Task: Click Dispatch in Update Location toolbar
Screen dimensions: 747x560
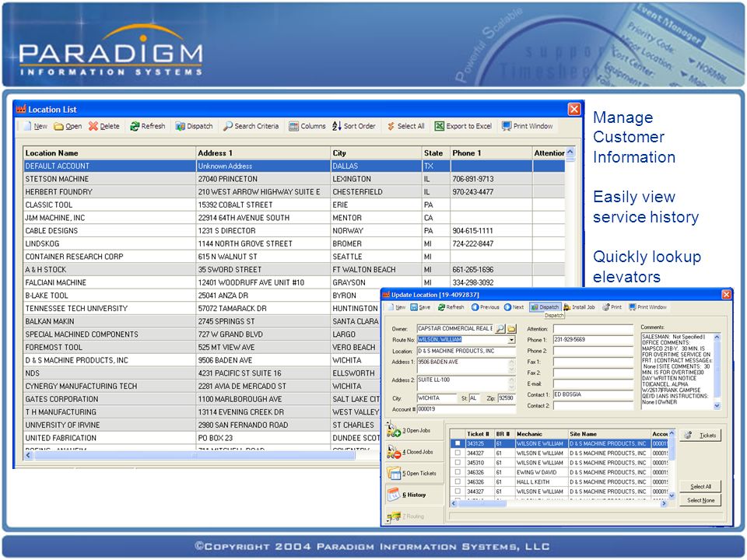Action: 545,307
